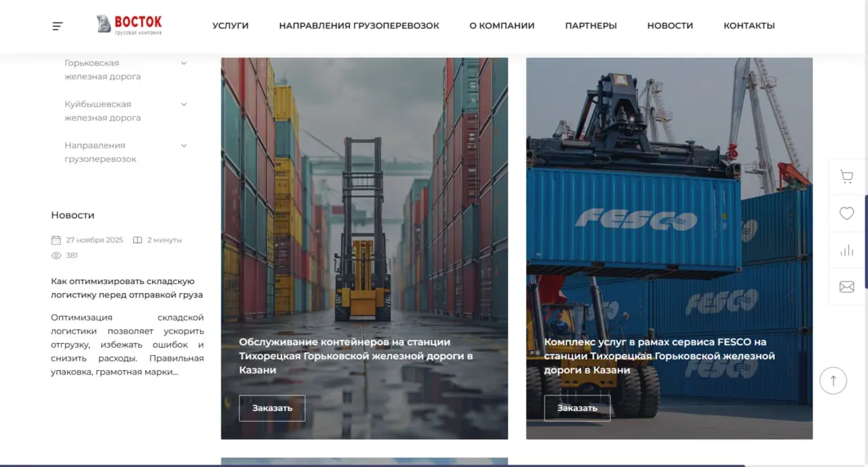Expand Направления грузоперевозок sidebar chevron
Viewport: 868px width, 467px height.
pyautogui.click(x=184, y=146)
